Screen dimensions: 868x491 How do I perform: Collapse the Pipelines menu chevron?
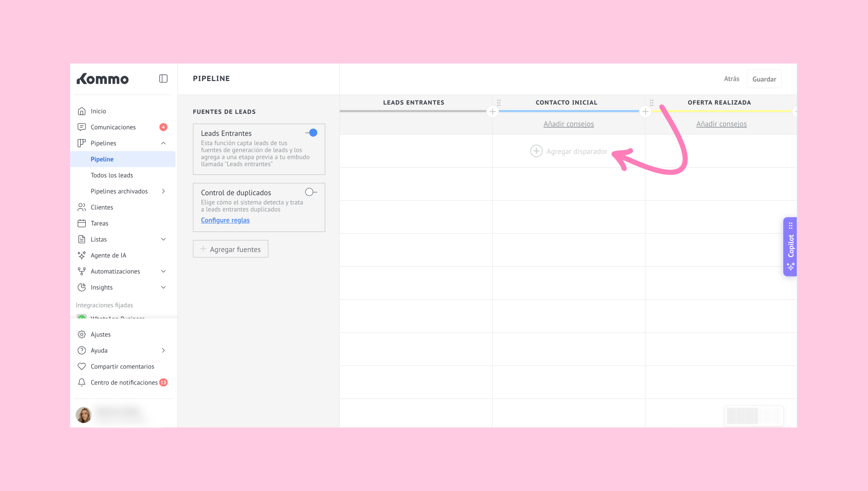tap(163, 143)
